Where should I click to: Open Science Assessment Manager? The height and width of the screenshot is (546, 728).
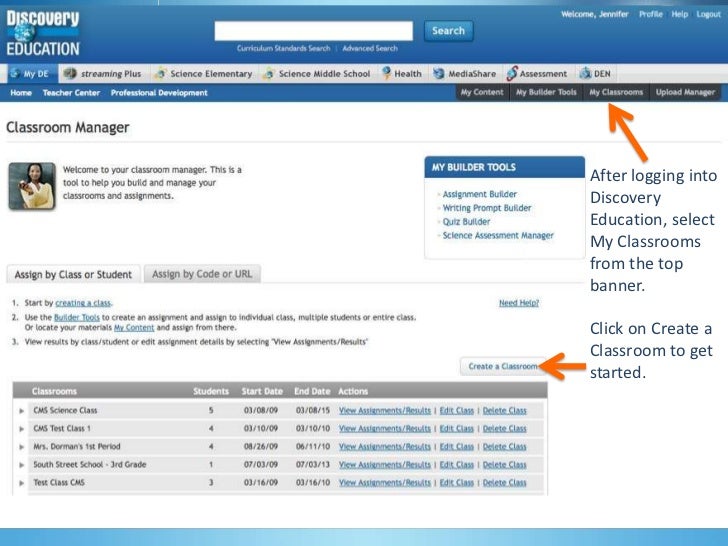(498, 235)
